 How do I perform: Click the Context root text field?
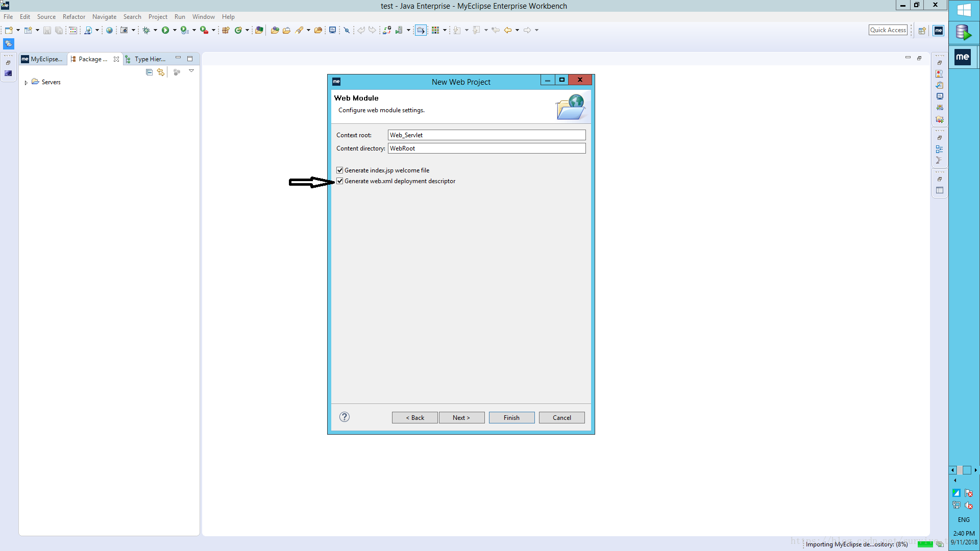(486, 135)
